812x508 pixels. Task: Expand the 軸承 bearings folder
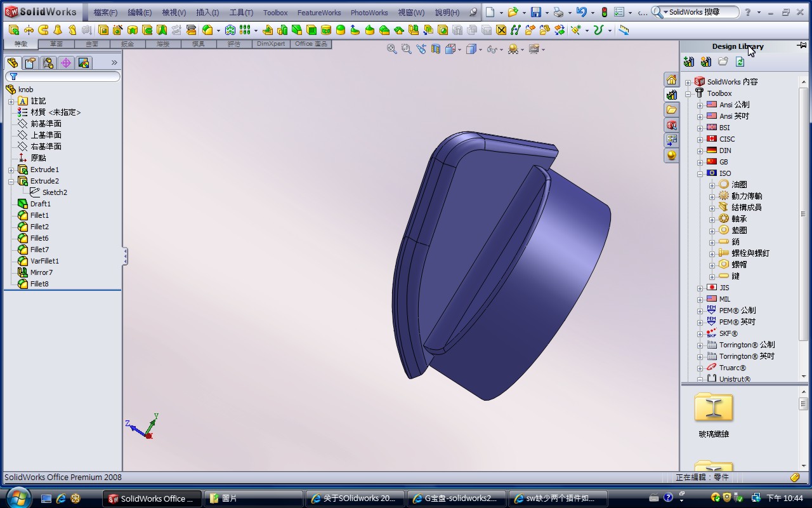712,219
